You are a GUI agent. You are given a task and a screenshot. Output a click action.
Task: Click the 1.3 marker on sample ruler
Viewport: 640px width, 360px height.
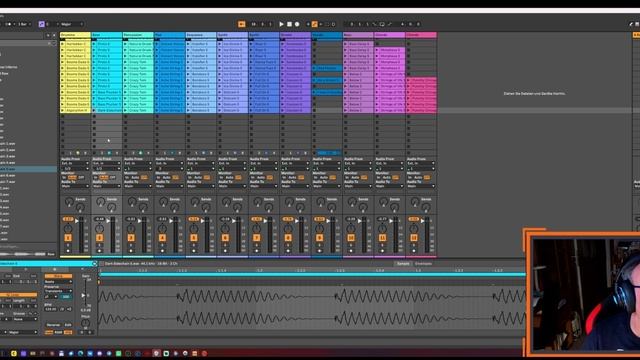click(x=419, y=270)
